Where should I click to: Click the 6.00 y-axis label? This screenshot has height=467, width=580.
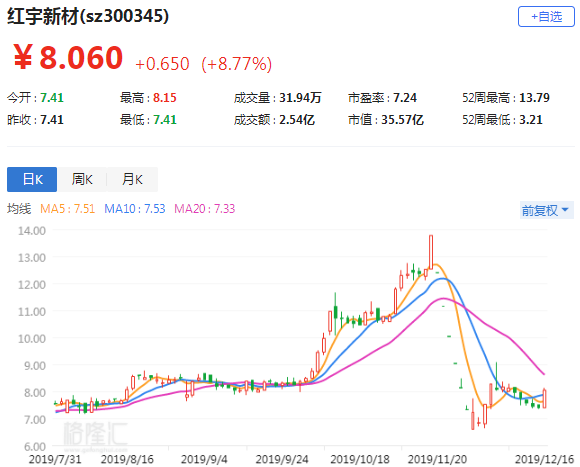35,447
